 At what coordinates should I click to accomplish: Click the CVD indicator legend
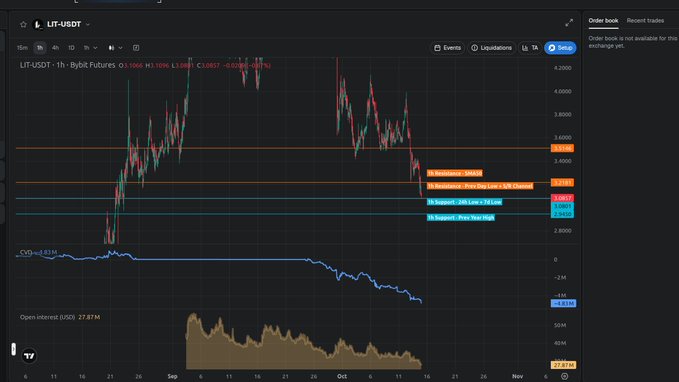click(x=38, y=252)
